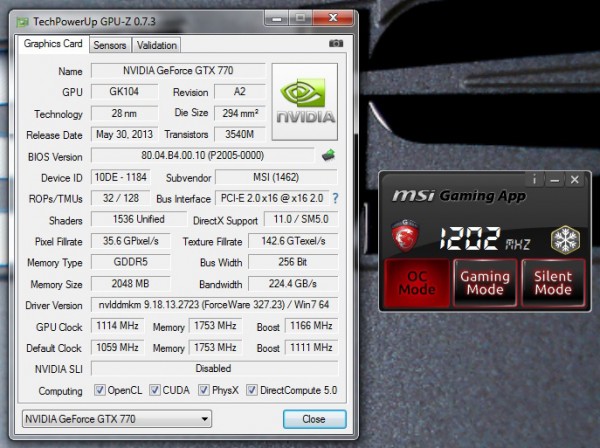Viewport: 600px width, 448px height.
Task: Activate OC Mode in MSI Gaming App
Action: (x=417, y=283)
